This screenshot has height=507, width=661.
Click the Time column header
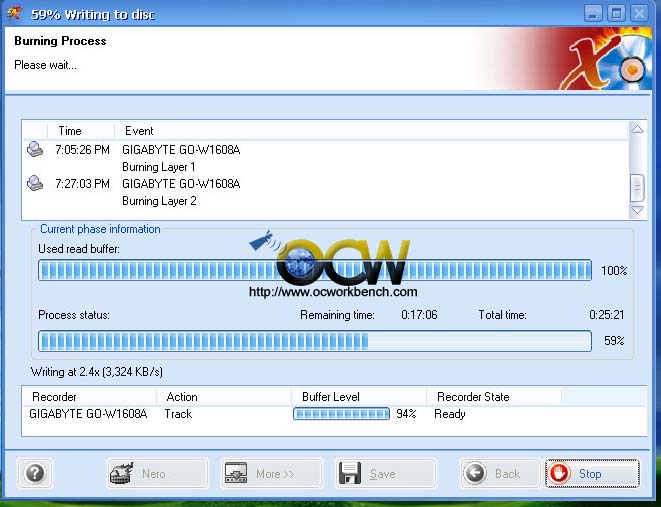(81, 131)
